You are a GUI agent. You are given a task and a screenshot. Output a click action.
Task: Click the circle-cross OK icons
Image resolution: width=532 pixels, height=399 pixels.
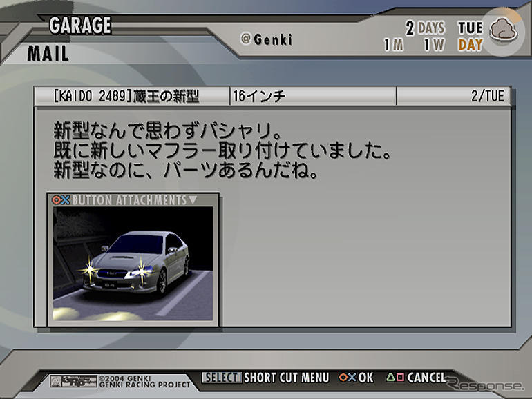tap(348, 378)
